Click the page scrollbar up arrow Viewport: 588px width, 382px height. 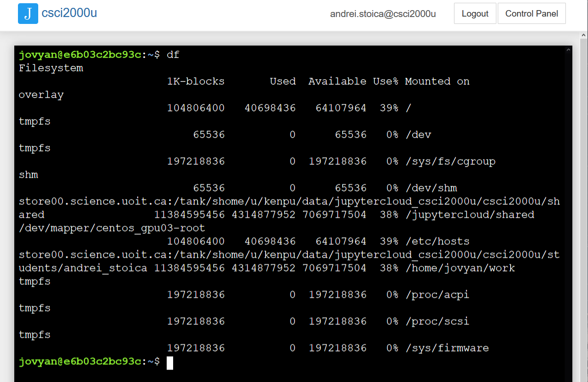click(x=584, y=36)
